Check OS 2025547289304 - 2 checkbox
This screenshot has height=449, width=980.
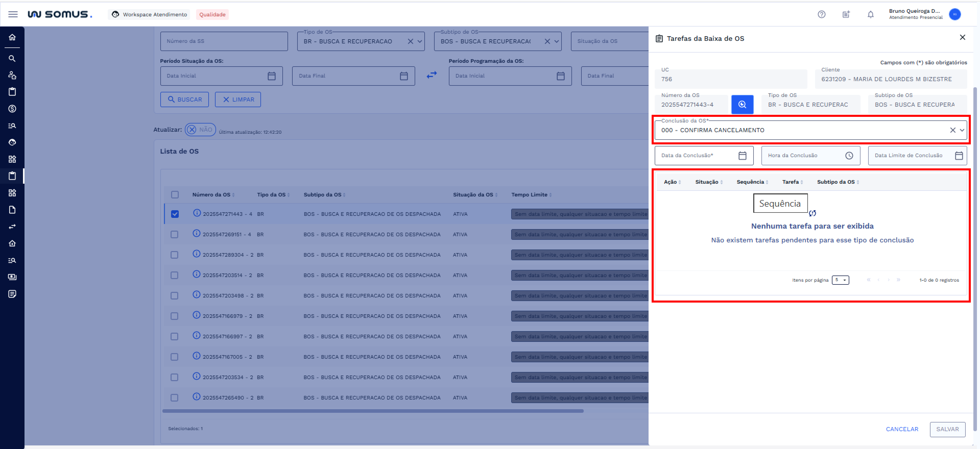174,255
